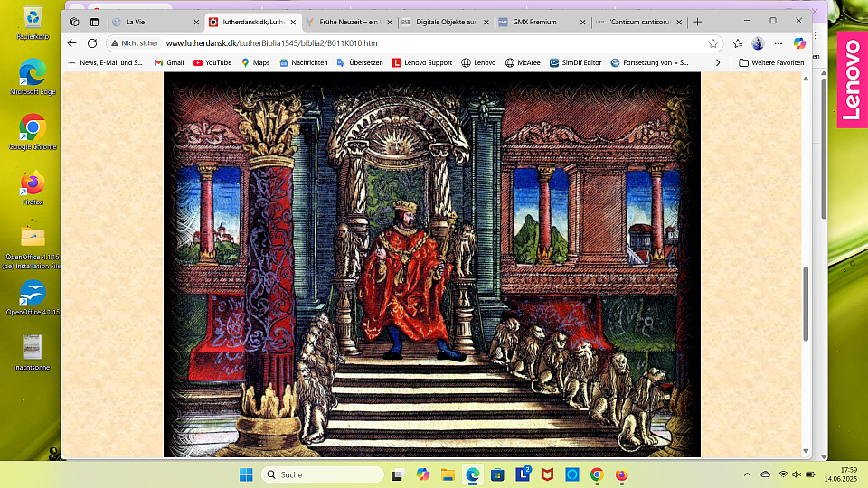
Task: Open the Lenovo Support bookmark
Action: coord(422,62)
